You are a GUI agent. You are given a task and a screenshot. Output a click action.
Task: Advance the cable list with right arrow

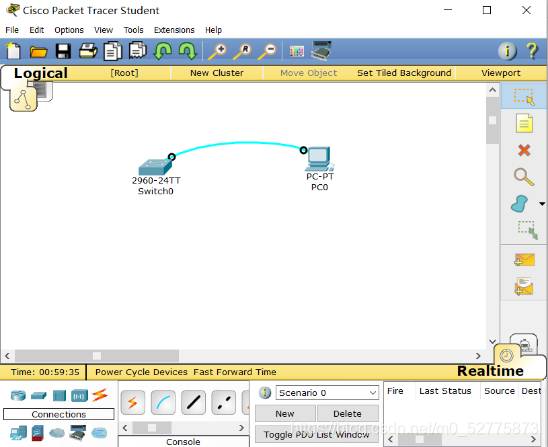pos(241,428)
